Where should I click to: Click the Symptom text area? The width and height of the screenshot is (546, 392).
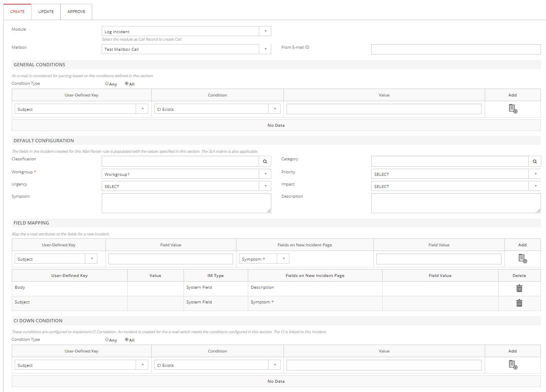[186, 203]
